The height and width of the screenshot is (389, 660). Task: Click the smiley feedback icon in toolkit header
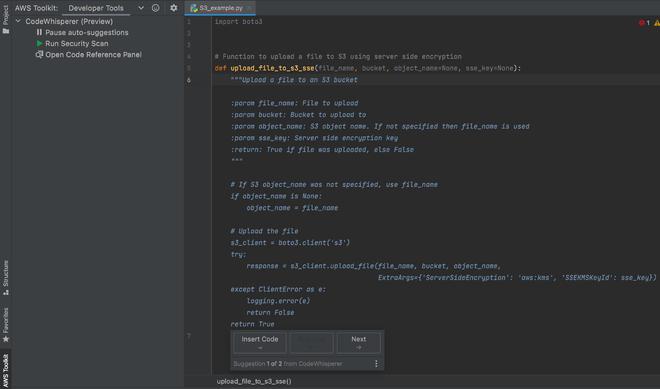click(x=156, y=8)
